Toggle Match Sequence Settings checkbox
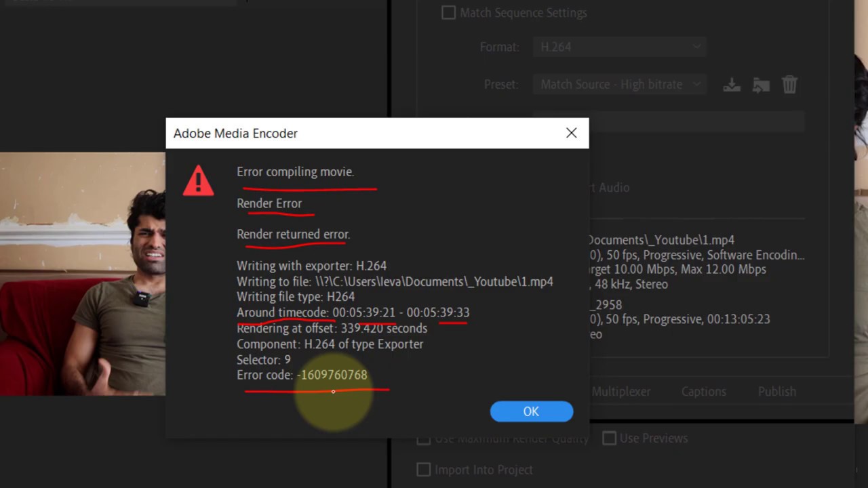 [x=448, y=12]
